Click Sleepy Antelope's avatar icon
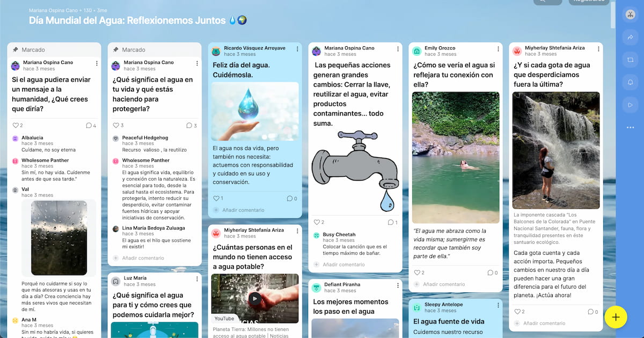The width and height of the screenshot is (644, 338). [416, 307]
